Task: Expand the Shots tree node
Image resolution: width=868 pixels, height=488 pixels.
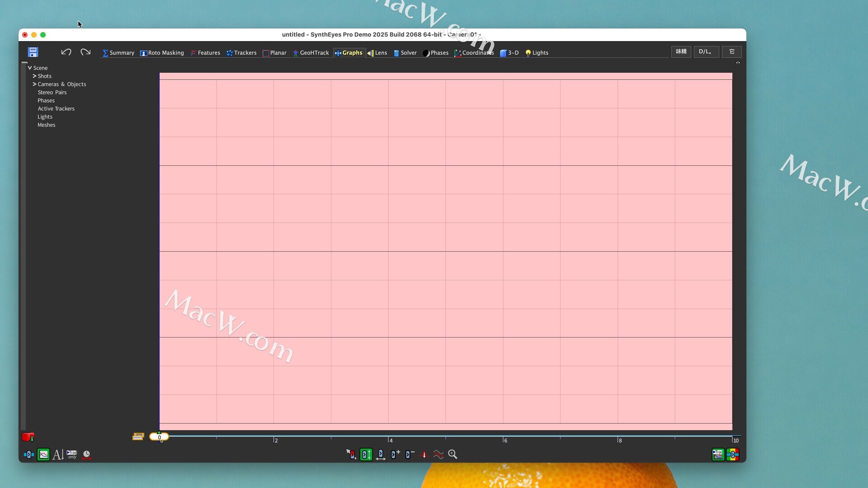Action: pyautogui.click(x=34, y=76)
